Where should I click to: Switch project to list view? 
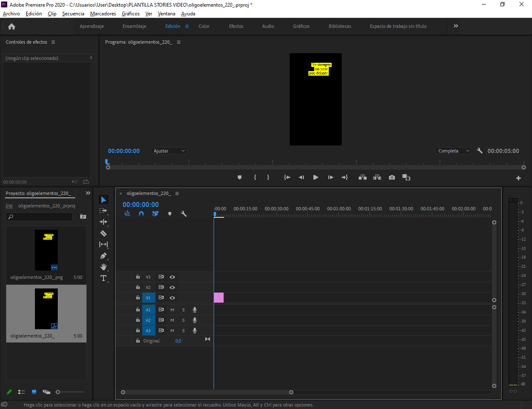click(22, 392)
